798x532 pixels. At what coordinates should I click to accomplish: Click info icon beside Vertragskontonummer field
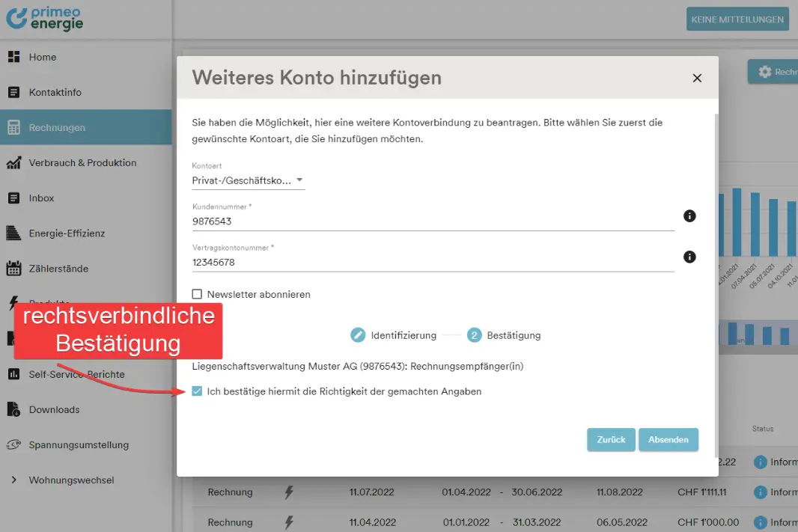click(689, 257)
